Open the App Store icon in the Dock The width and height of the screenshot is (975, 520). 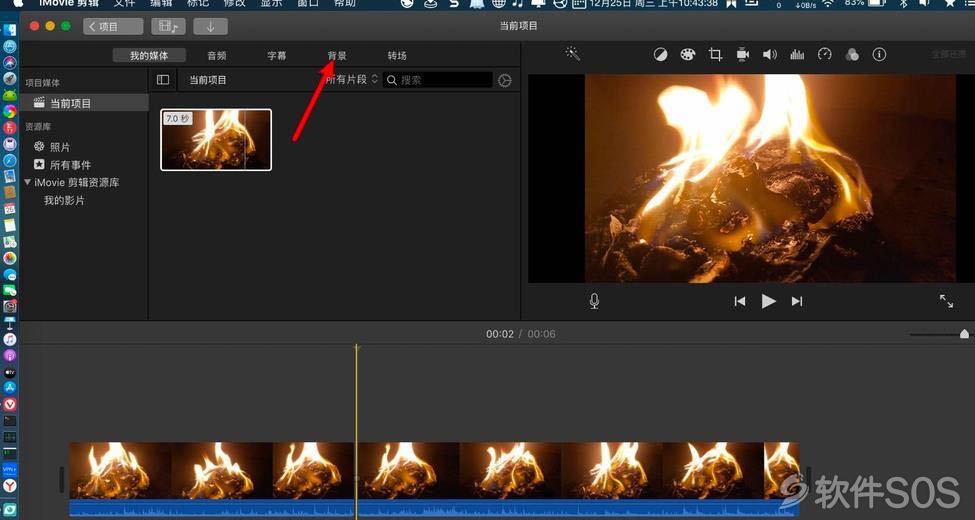[x=10, y=387]
